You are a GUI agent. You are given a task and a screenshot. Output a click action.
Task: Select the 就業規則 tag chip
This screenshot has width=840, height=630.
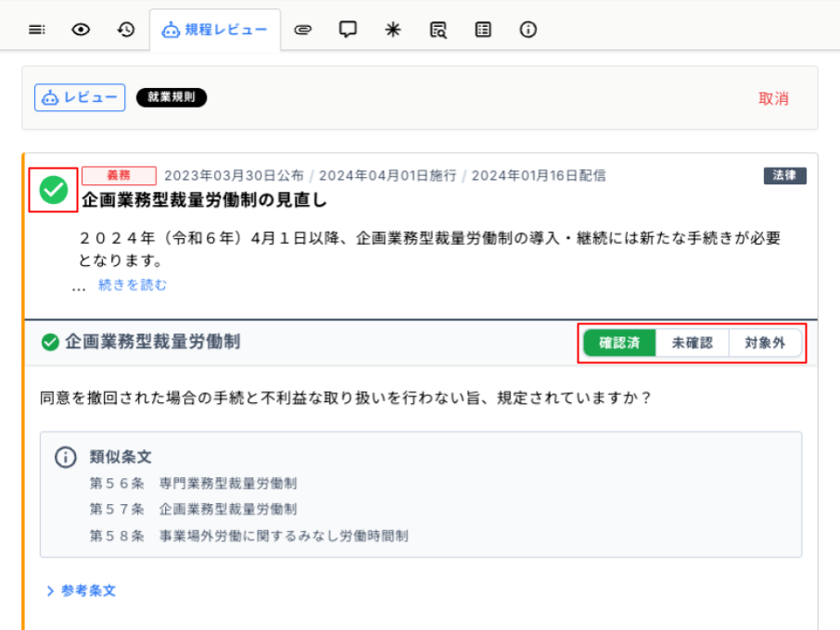[x=172, y=97]
